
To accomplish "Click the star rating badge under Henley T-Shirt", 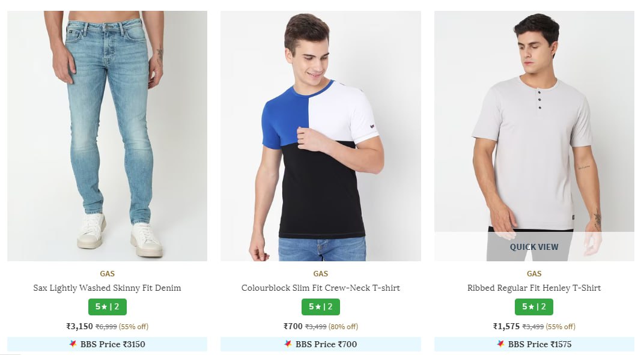I will point(533,307).
